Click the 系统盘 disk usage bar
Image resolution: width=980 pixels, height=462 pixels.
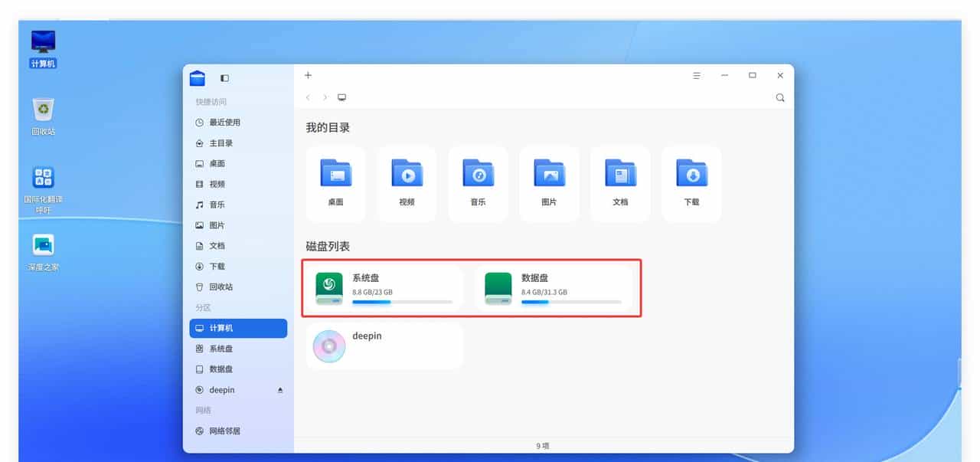click(402, 301)
